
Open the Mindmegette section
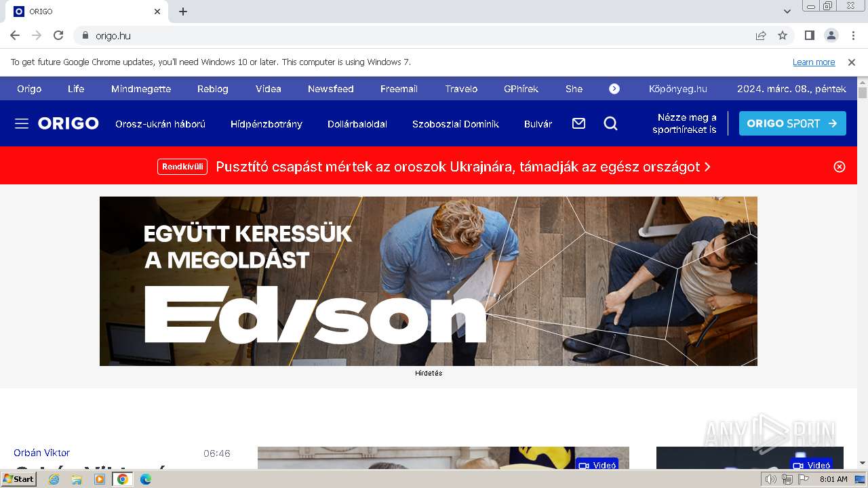tap(141, 89)
